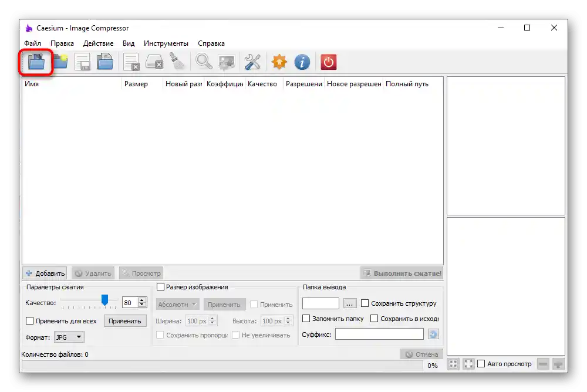The height and width of the screenshot is (392, 587).
Task: Click Применить button next to Применить для всех
Action: (x=125, y=321)
